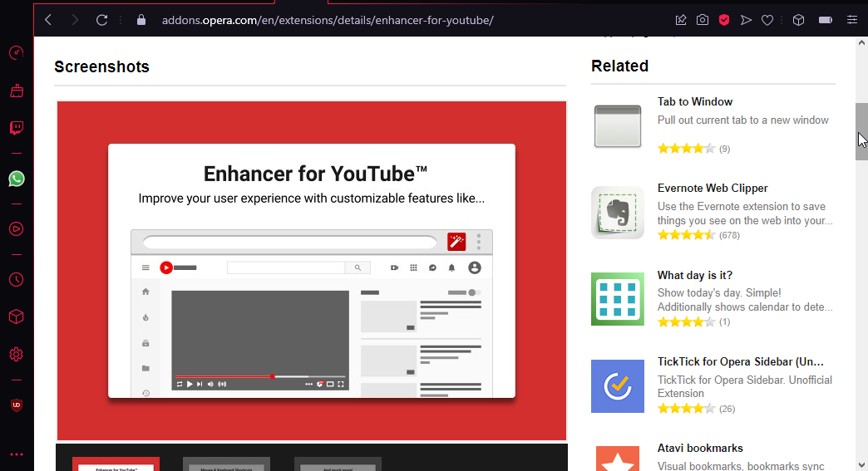Image resolution: width=868 pixels, height=471 pixels.
Task: Click the forward navigation arrow
Action: click(x=75, y=21)
